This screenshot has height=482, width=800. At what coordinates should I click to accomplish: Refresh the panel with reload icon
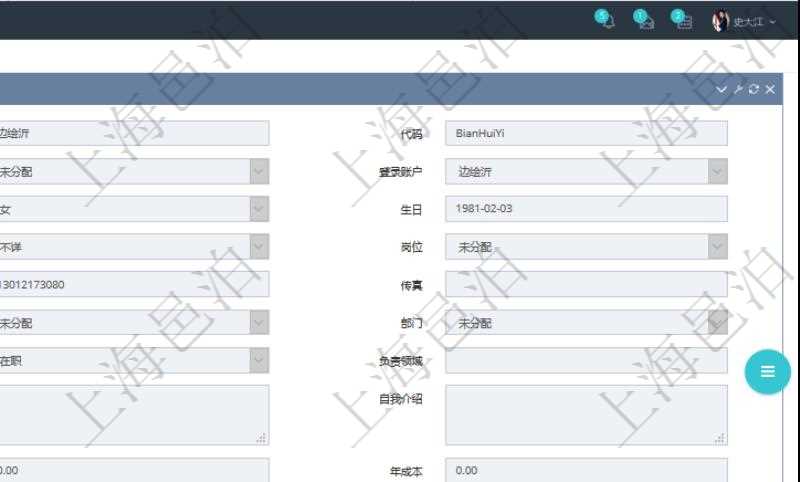click(754, 89)
